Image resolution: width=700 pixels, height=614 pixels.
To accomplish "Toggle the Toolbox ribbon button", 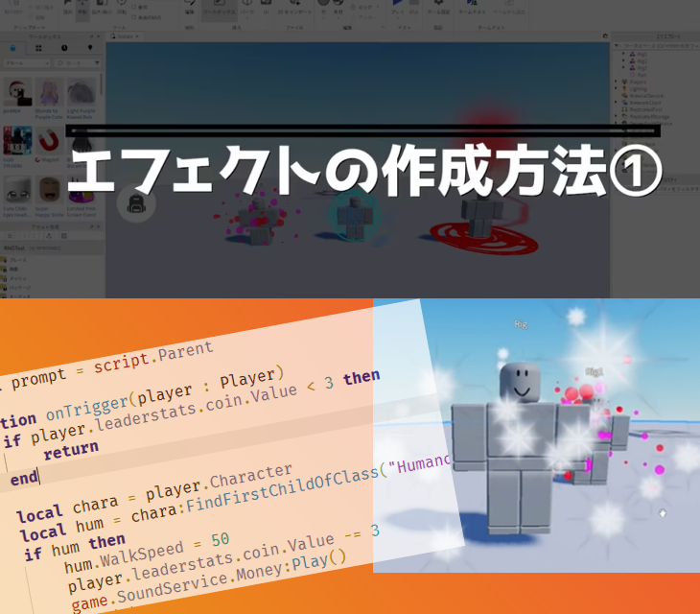I will (219, 9).
